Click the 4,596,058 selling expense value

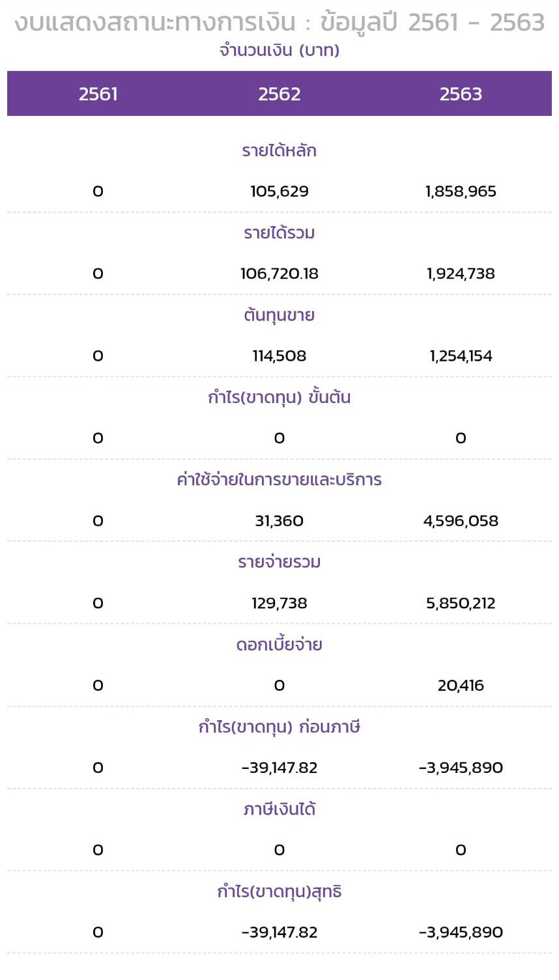click(x=461, y=521)
